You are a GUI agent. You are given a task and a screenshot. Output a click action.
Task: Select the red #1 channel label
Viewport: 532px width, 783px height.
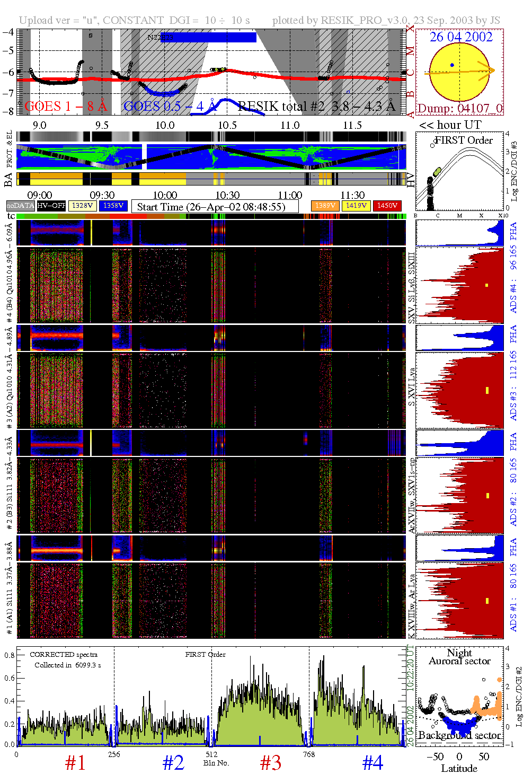pyautogui.click(x=75, y=763)
